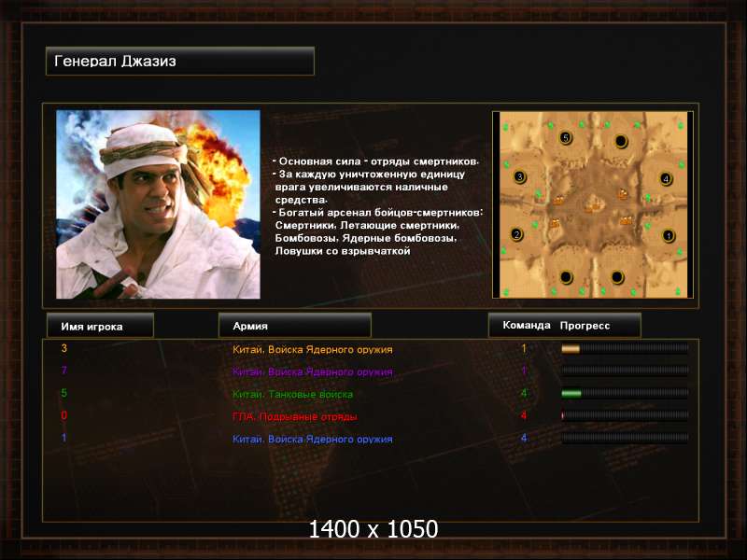Click the desert minimap preview
Screen dimensions: 747x560
[593, 204]
